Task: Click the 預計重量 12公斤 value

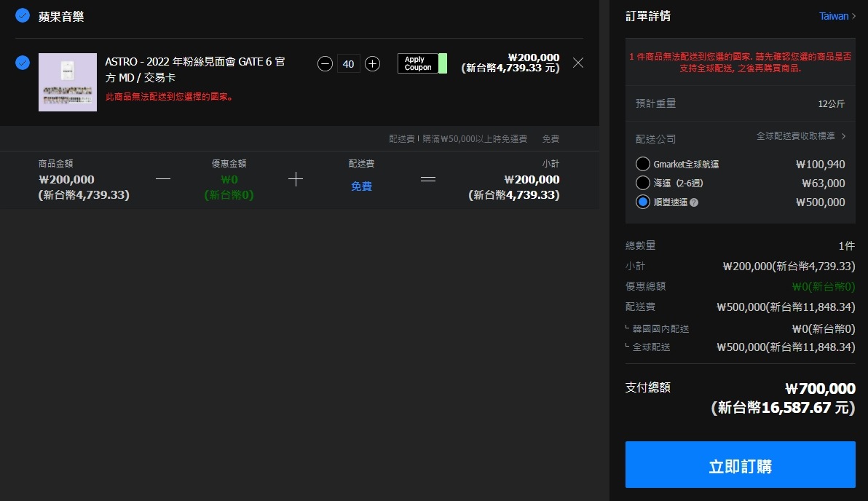Action: coord(832,103)
